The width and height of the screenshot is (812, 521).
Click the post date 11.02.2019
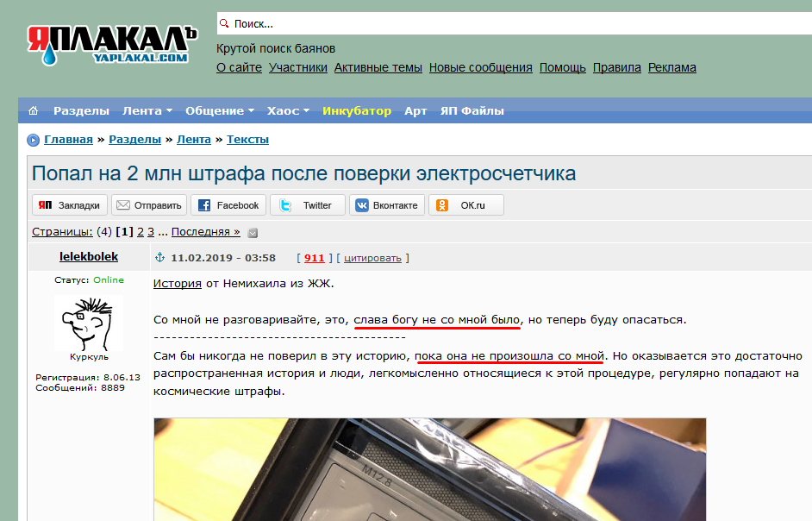tap(223, 258)
